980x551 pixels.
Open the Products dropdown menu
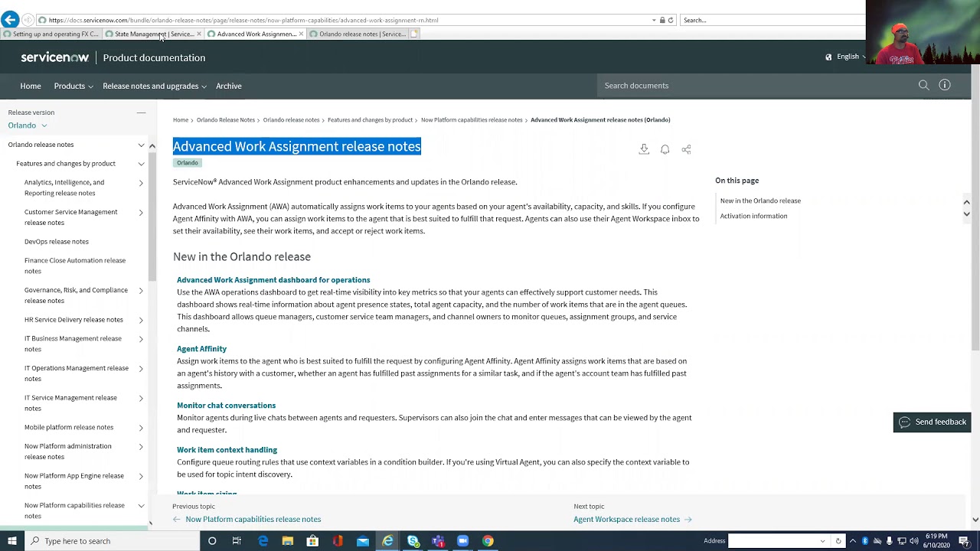73,86
